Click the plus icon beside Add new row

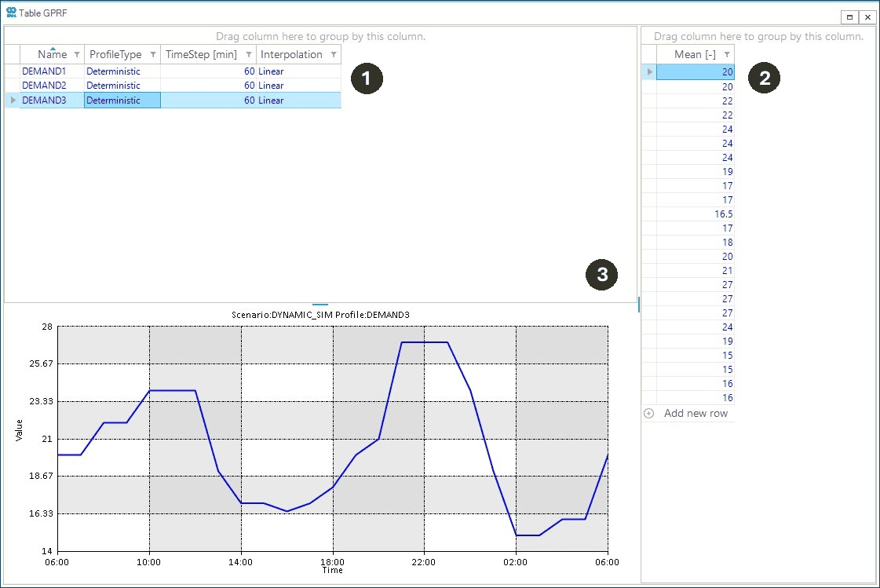tap(649, 414)
